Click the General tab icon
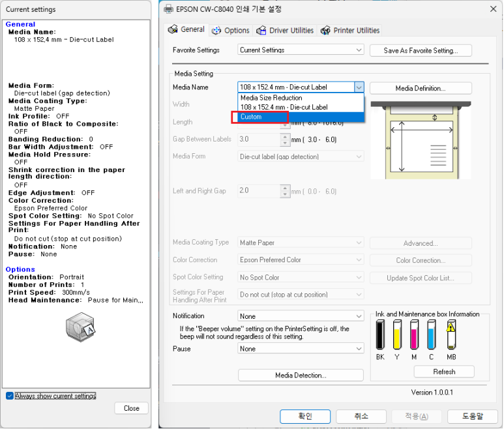 click(173, 29)
